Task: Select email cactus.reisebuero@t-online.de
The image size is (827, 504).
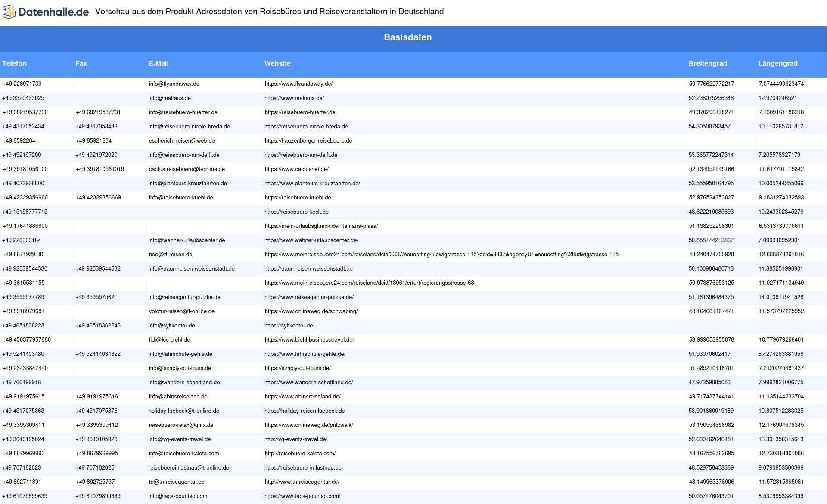Action: (x=187, y=169)
